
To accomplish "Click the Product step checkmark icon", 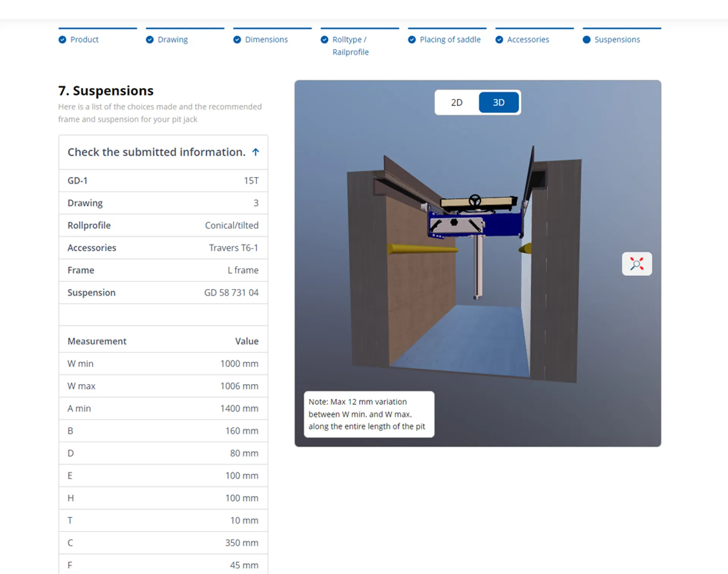I will [x=62, y=40].
